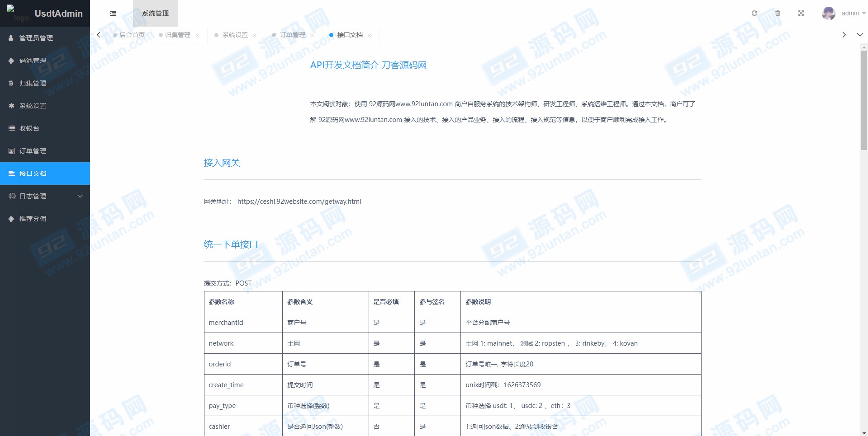Click the 系统管理 top menu item
Viewport: 868px width, 436px height.
point(156,13)
